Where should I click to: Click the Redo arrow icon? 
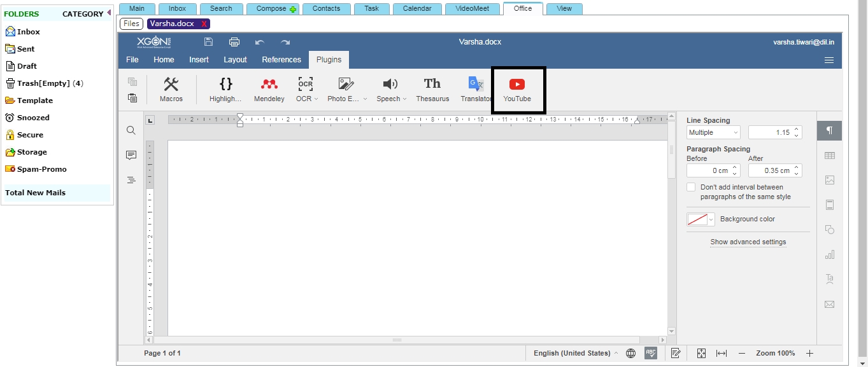pos(285,43)
